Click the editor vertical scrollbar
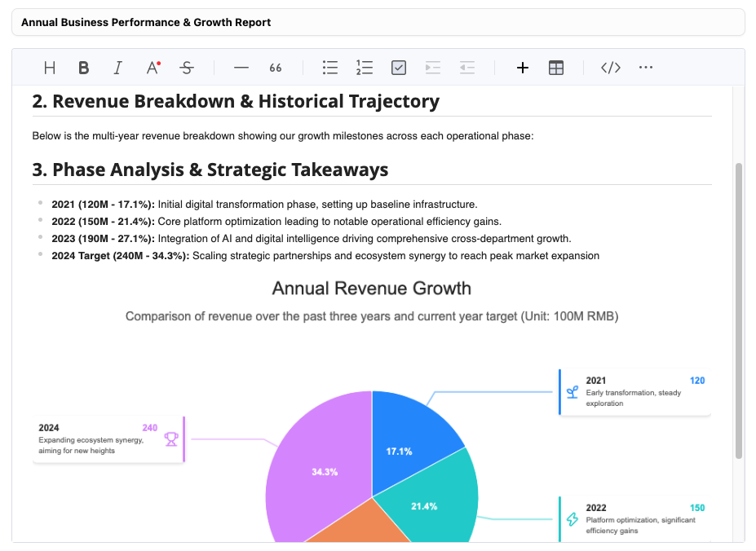Screen dimensions: 756x551 coord(738,311)
